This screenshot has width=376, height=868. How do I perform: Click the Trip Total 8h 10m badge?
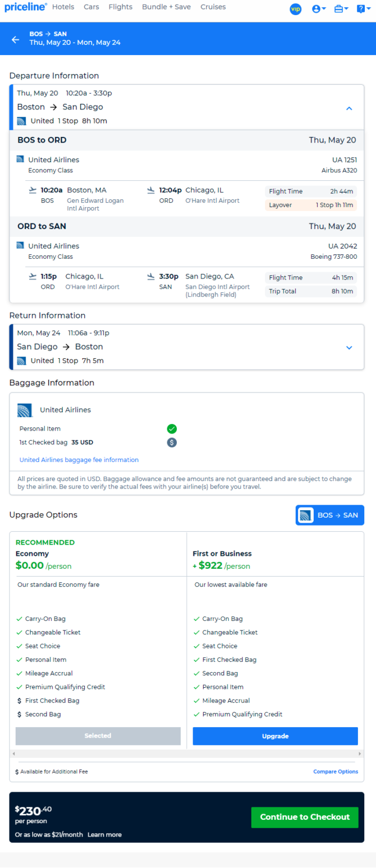[x=311, y=291]
